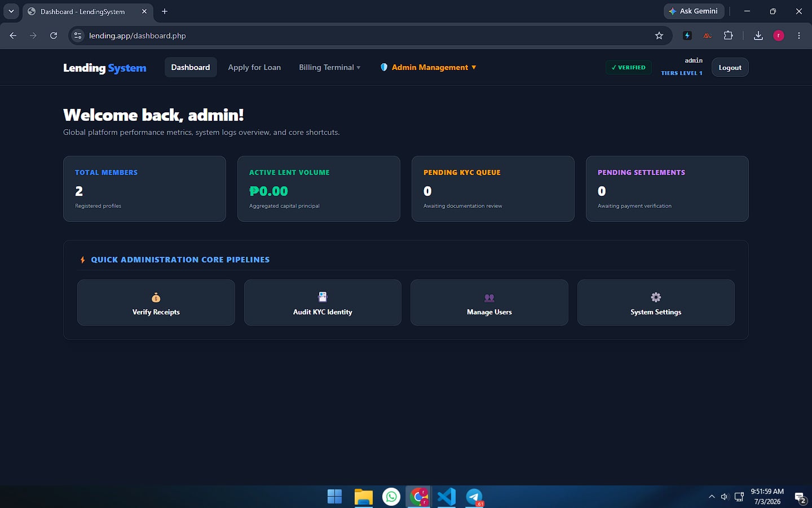Click the shield icon beside Admin Management
The width and height of the screenshot is (812, 508).
(384, 67)
